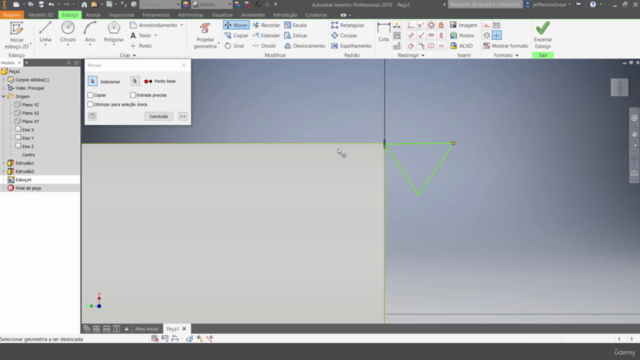Expand Mover dialog with >> button

click(x=182, y=116)
